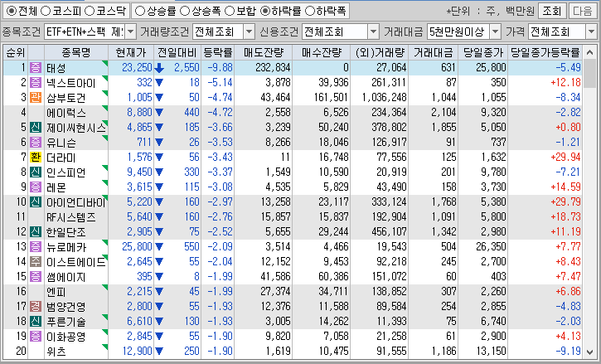Click the 관 badge icon beside 삼부토건
The width and height of the screenshot is (601, 364).
click(x=36, y=97)
